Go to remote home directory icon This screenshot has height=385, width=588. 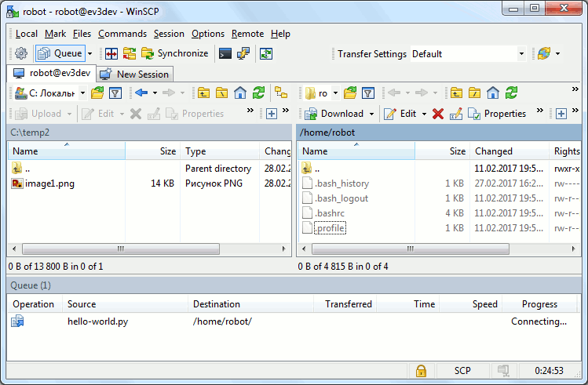click(x=493, y=93)
